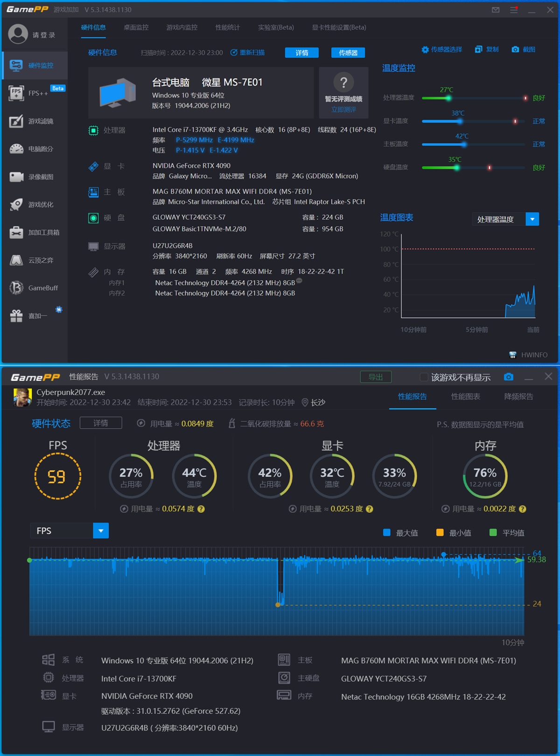Click the 长沙 location pin icon
The image size is (560, 756).
305,402
